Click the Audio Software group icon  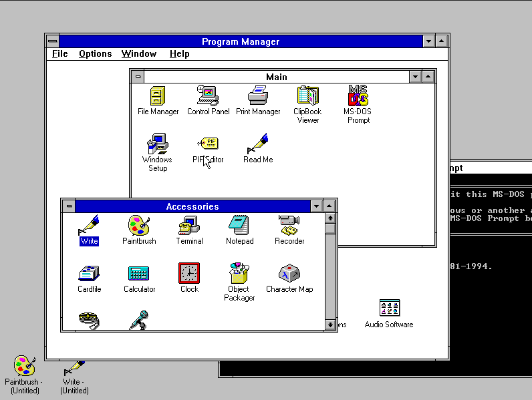pos(389,309)
